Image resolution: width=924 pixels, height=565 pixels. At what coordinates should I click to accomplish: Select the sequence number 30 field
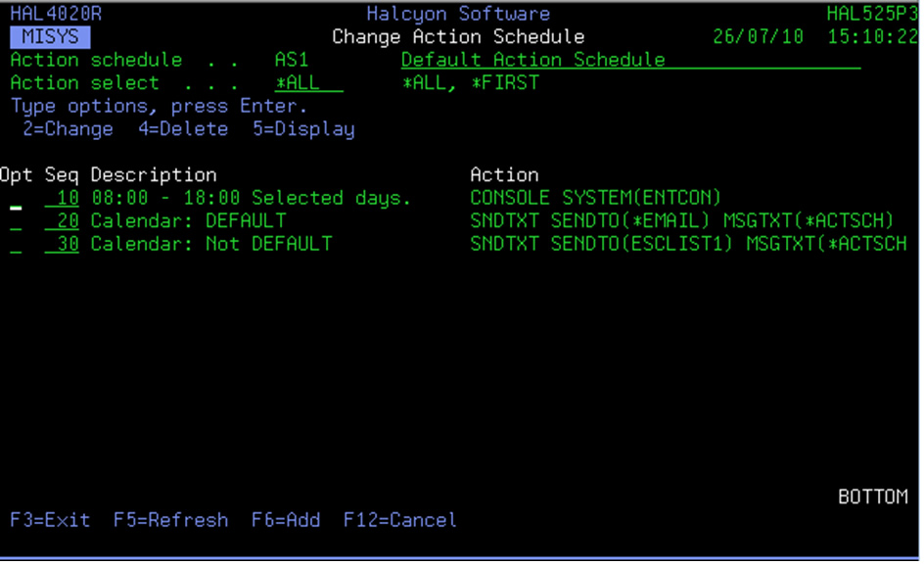[62, 244]
